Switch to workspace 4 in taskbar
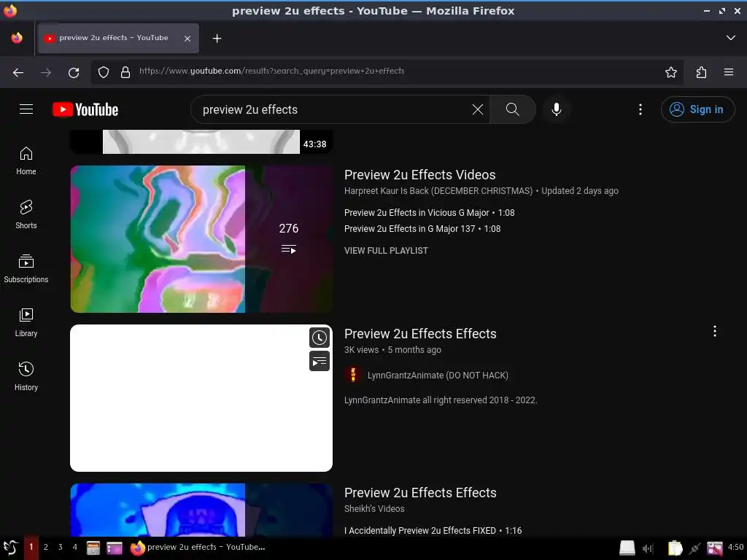 (75, 547)
